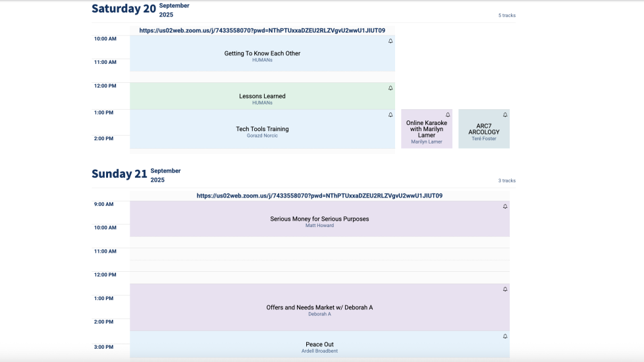The image size is (644, 362).
Task: Click speaker name Gorazd Norcic
Action: tap(262, 136)
